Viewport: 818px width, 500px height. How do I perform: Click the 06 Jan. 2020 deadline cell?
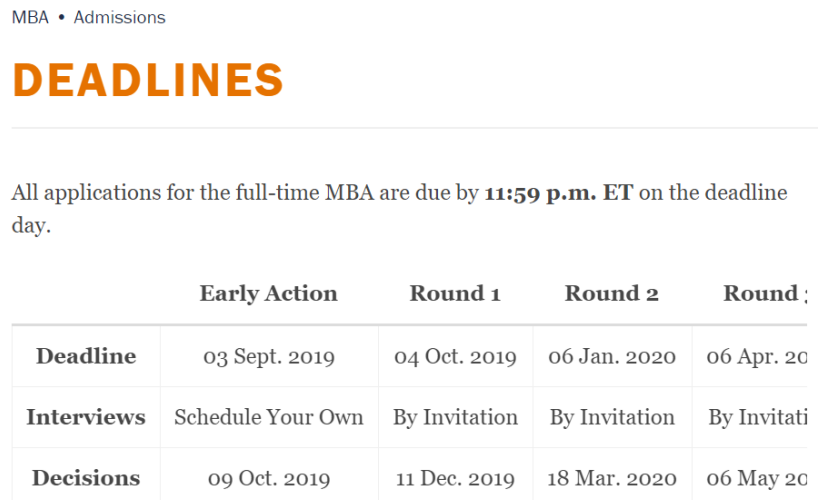click(x=612, y=357)
